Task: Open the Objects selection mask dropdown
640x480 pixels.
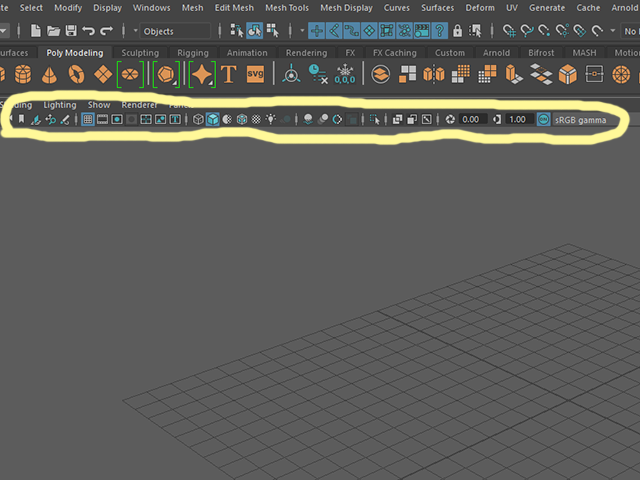Action: point(175,31)
